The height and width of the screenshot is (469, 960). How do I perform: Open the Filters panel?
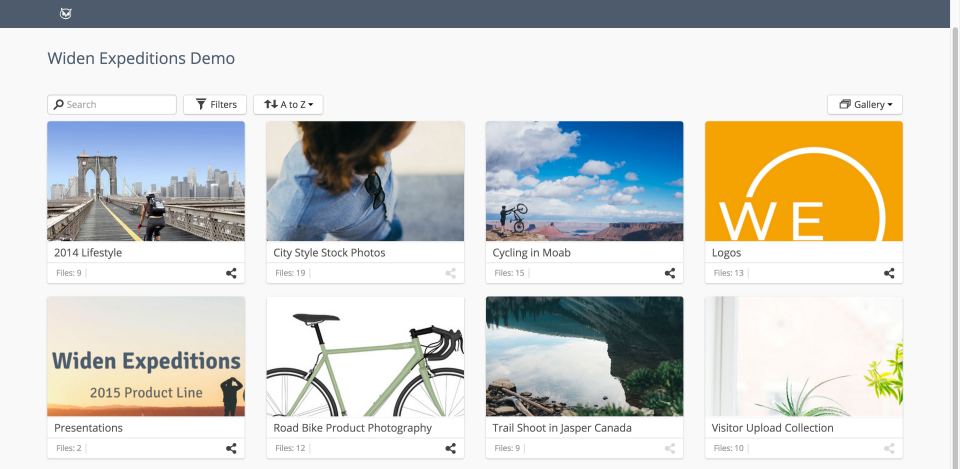point(215,105)
